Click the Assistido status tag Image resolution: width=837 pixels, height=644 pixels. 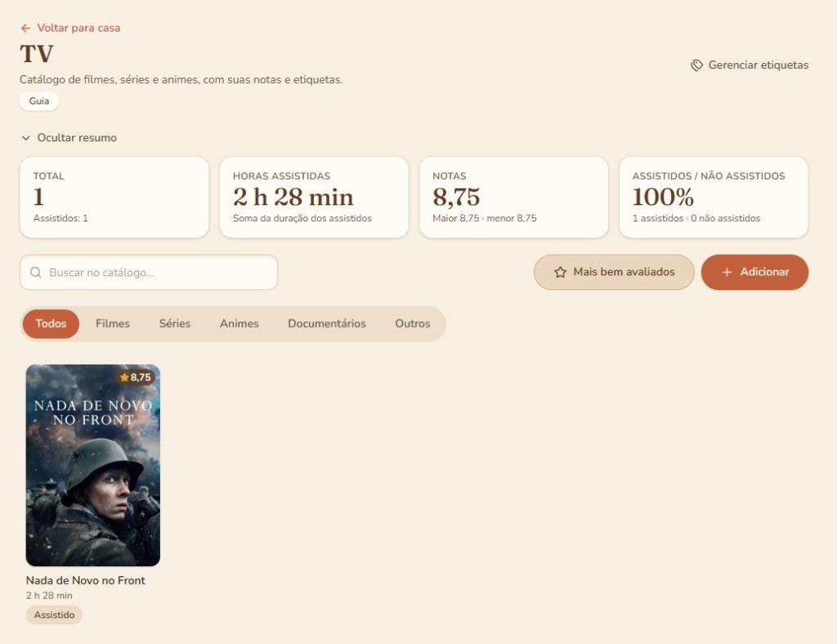click(54, 615)
